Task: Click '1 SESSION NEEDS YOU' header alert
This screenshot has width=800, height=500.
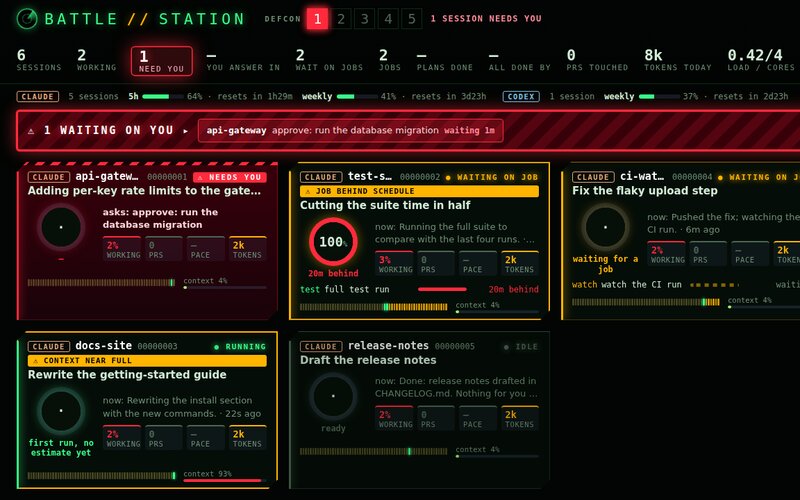Action: (x=486, y=18)
